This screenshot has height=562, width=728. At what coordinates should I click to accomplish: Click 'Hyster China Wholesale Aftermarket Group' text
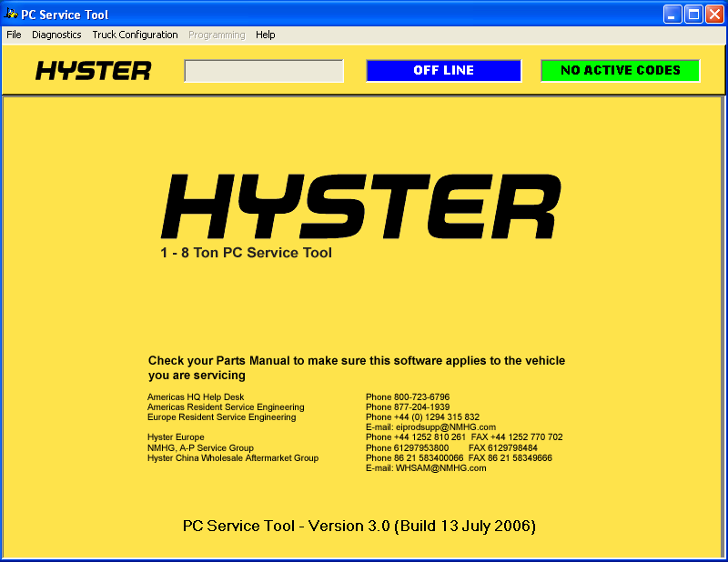(x=233, y=458)
